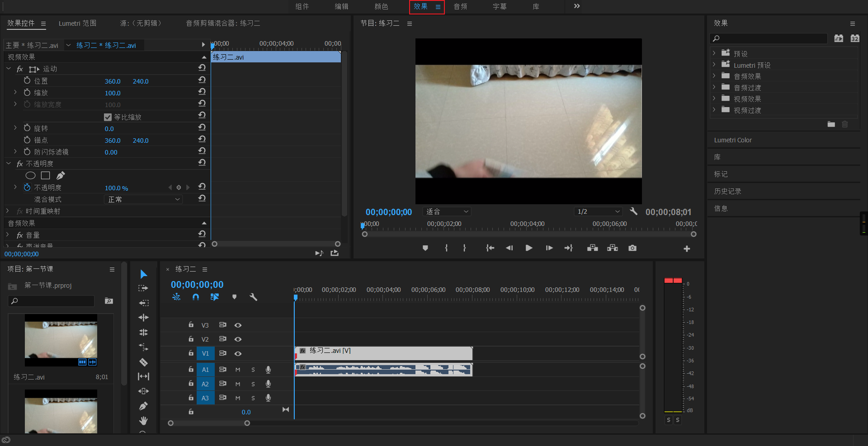Expand the 视频过渡 folder
The height and width of the screenshot is (446, 868).
[714, 110]
